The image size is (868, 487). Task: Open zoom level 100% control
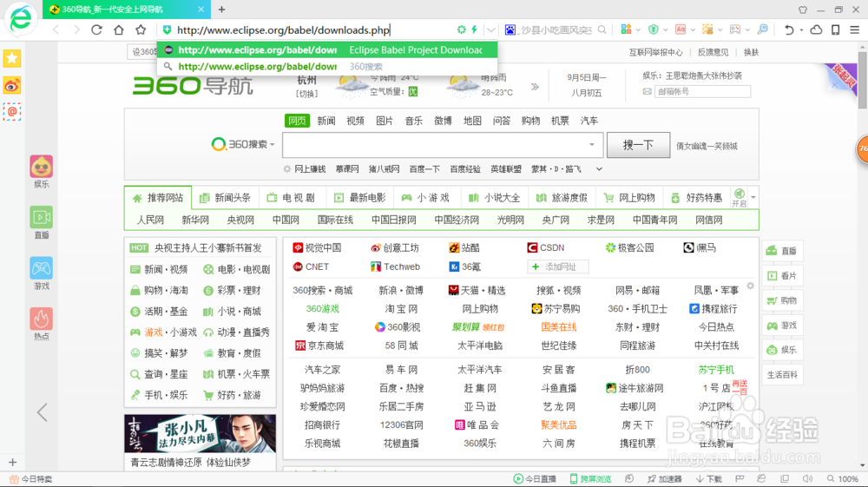[843, 478]
